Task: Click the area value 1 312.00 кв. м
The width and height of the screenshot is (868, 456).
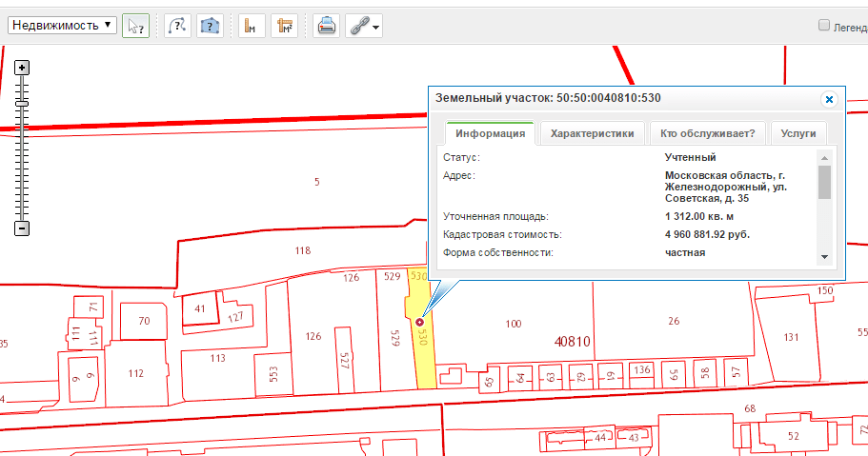Action: coord(699,216)
